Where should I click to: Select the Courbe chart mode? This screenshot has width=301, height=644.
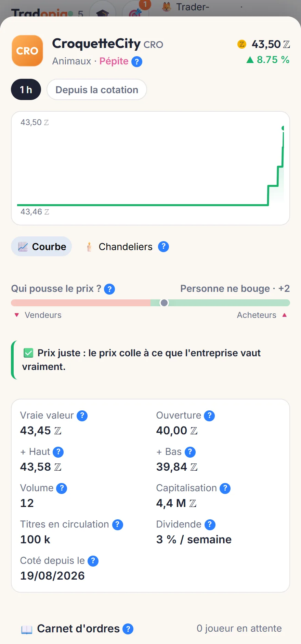42,247
